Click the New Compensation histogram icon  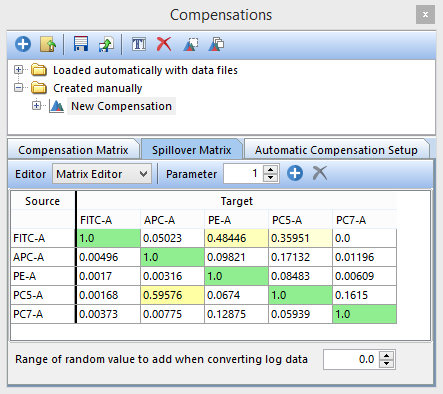click(x=57, y=106)
